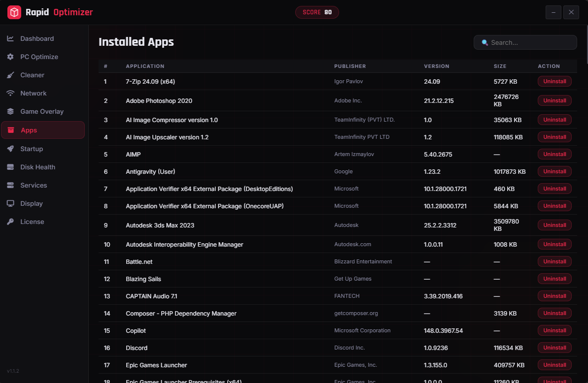Click the APPLICATION column header
The image size is (588, 383).
(145, 66)
